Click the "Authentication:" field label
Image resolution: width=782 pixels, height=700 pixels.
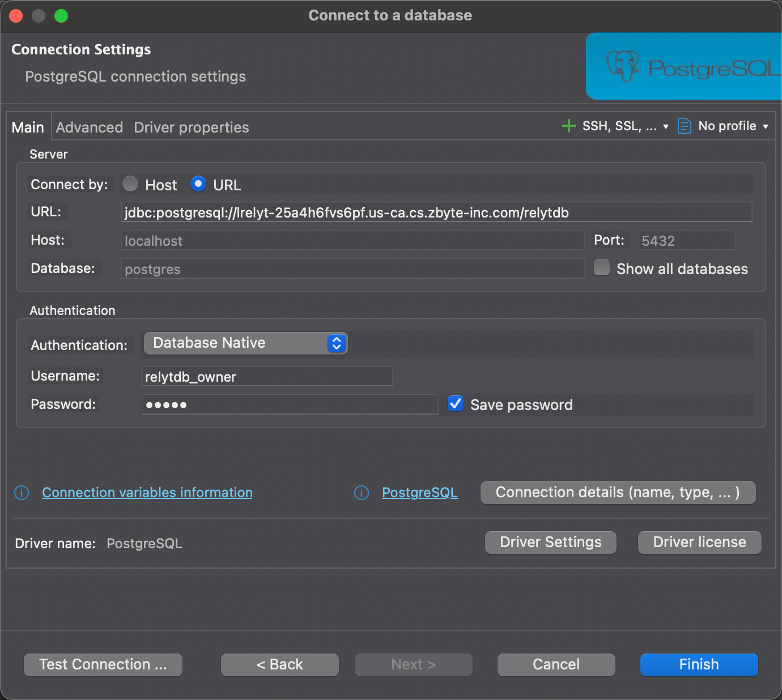(x=79, y=345)
